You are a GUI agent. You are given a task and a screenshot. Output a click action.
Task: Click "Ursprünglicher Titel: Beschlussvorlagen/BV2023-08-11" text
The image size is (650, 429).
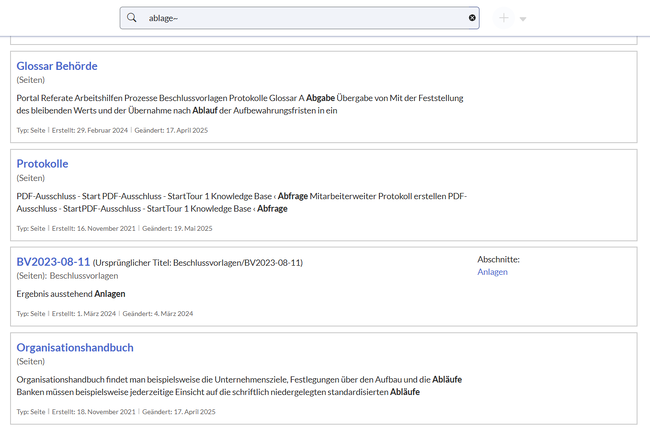[198, 263]
